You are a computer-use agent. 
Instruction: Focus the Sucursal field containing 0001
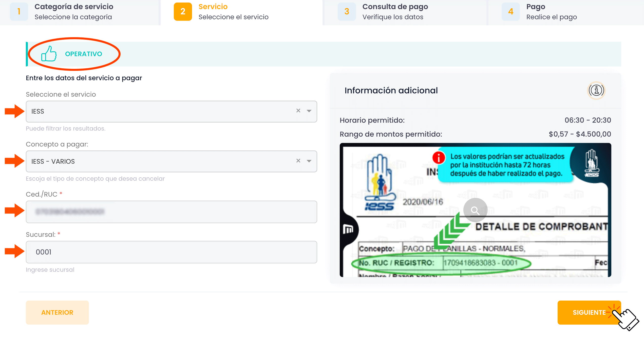[171, 252]
